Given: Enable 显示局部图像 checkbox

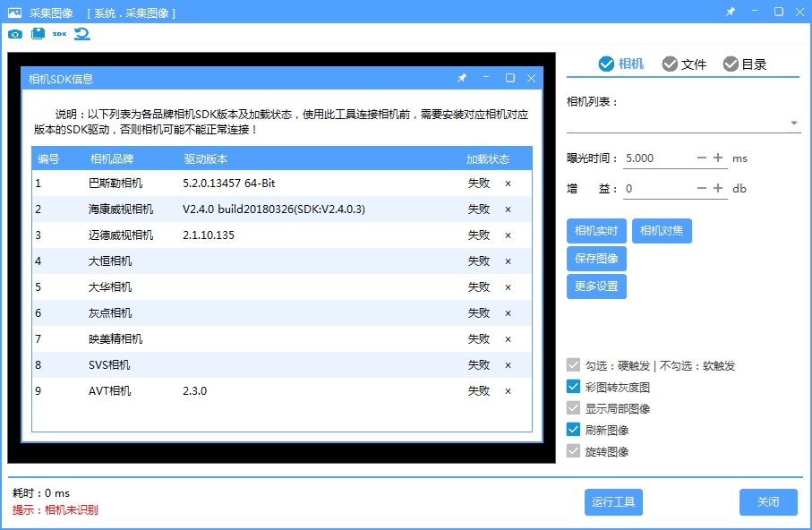Looking at the screenshot, I should 573,408.
